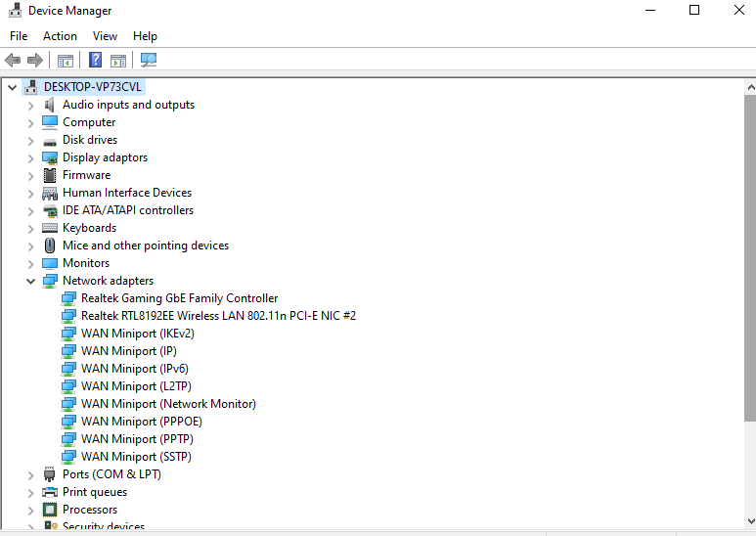756x536 pixels.
Task: Open the File menu
Action: pos(19,36)
